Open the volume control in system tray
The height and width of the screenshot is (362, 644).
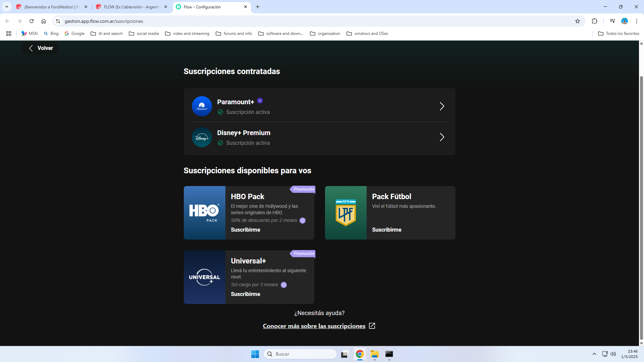point(613,354)
